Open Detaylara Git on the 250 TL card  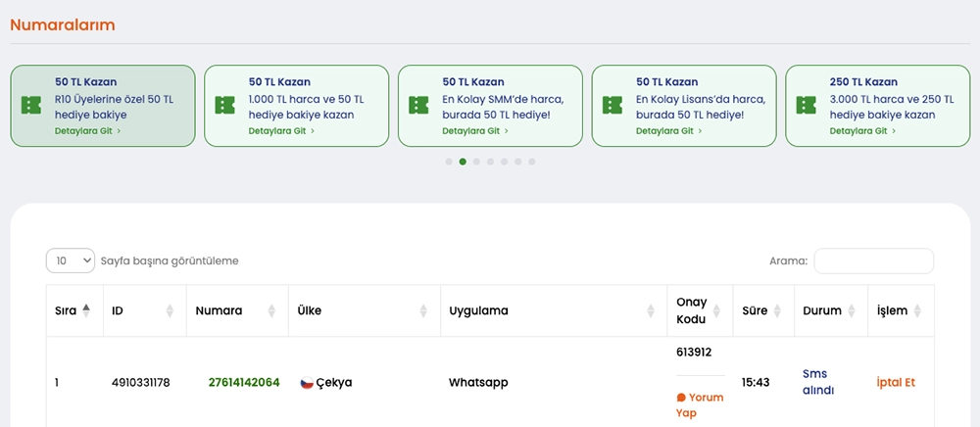click(x=861, y=130)
